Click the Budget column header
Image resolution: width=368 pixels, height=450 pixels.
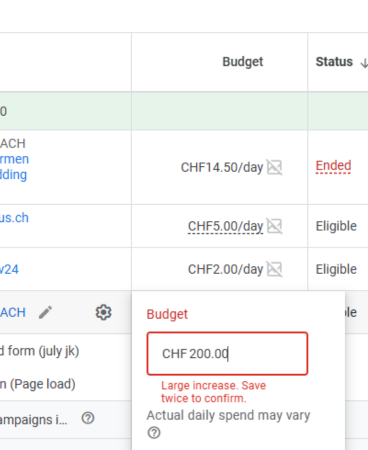point(243,62)
